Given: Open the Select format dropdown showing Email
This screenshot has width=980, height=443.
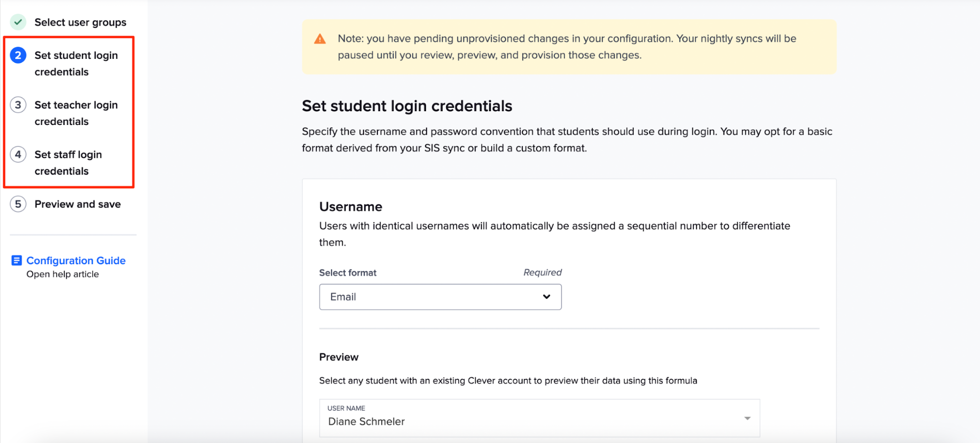Looking at the screenshot, I should point(440,296).
